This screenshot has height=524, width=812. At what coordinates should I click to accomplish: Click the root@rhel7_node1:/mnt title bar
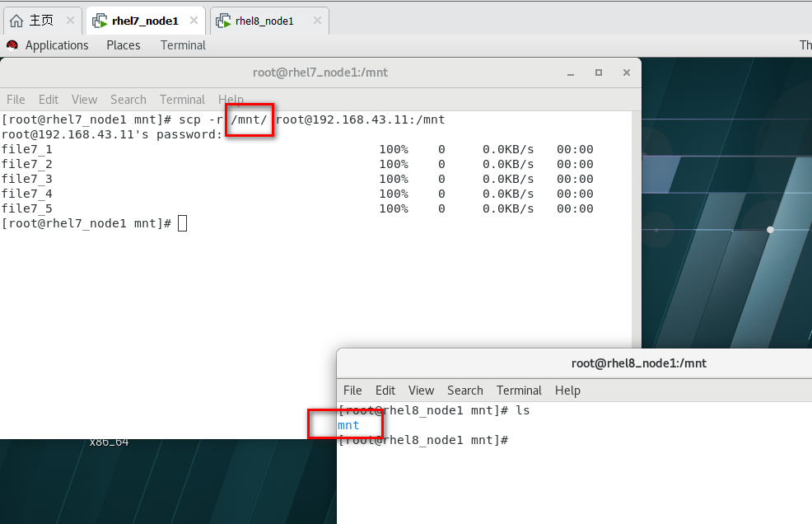[x=320, y=73]
